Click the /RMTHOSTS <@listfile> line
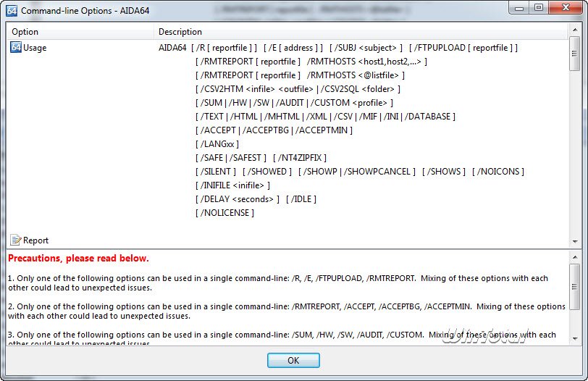588x381 pixels. click(300, 75)
